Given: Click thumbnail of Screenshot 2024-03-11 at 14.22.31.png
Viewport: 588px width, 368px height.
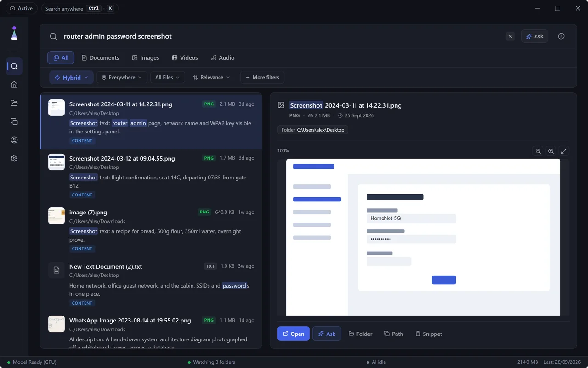Looking at the screenshot, I should coord(57,108).
